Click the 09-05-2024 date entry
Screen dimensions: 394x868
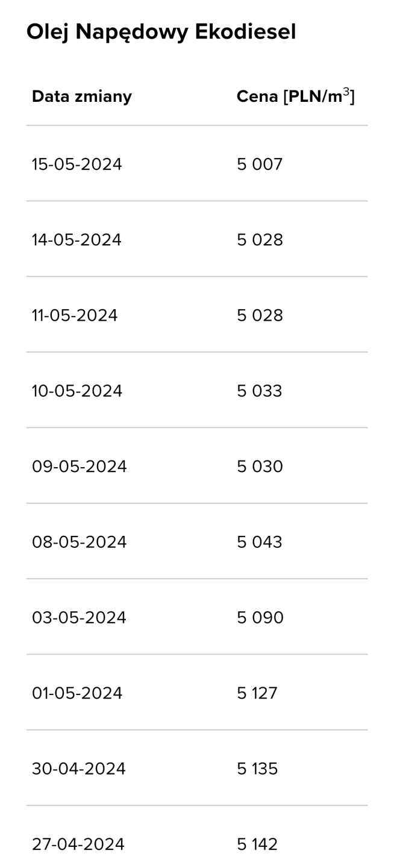tap(80, 467)
